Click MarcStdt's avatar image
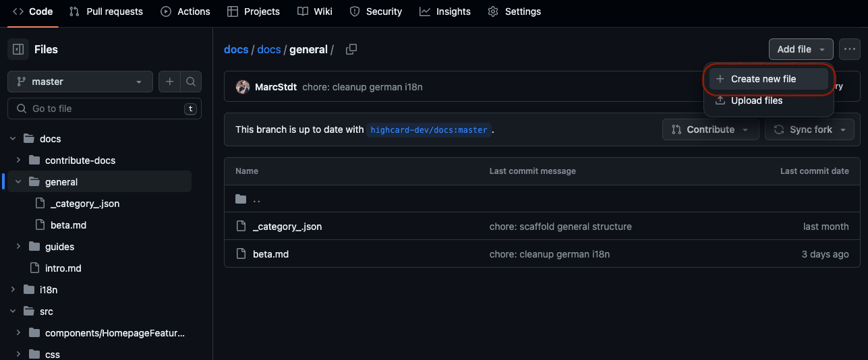The width and height of the screenshot is (868, 360). pos(243,87)
